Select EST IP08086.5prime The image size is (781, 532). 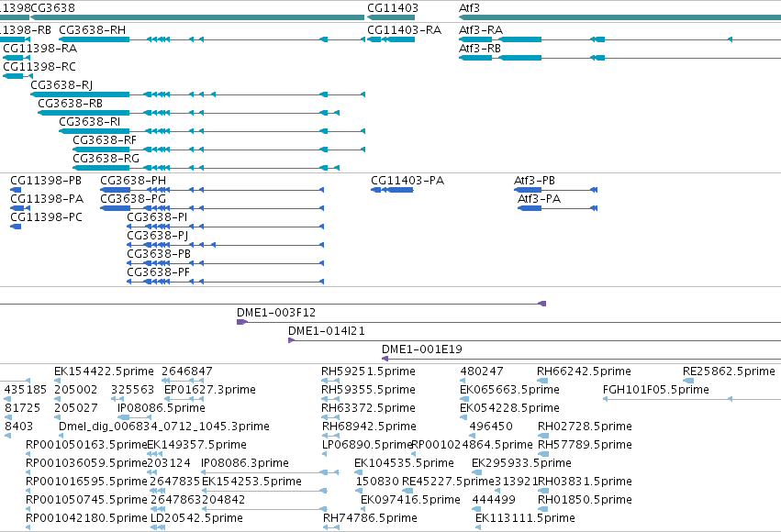(x=162, y=408)
